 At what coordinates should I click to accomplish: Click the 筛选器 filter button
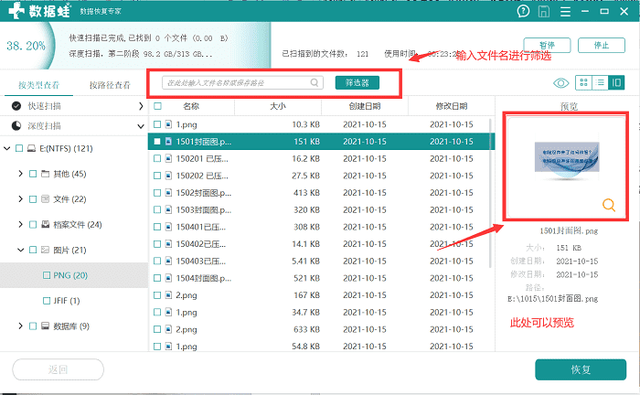click(x=357, y=83)
